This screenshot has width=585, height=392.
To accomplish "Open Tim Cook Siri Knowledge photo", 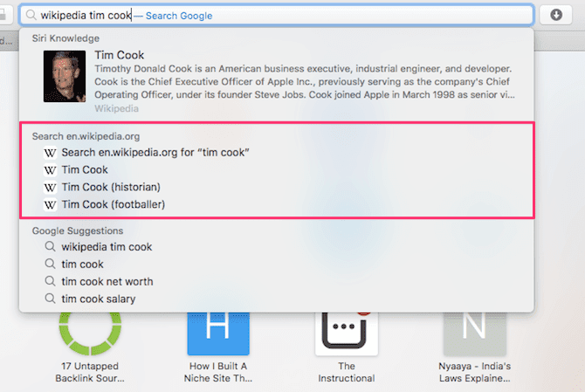I will [x=65, y=76].
